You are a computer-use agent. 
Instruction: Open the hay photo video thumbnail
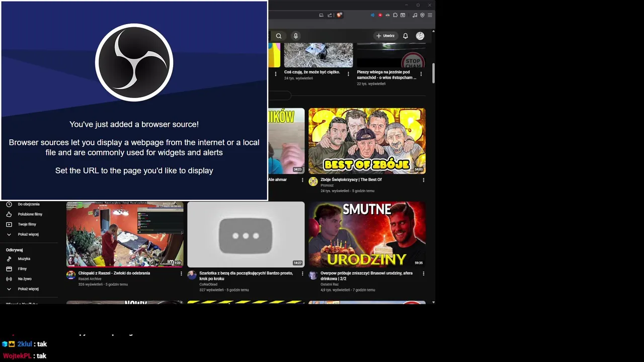tap(318, 55)
